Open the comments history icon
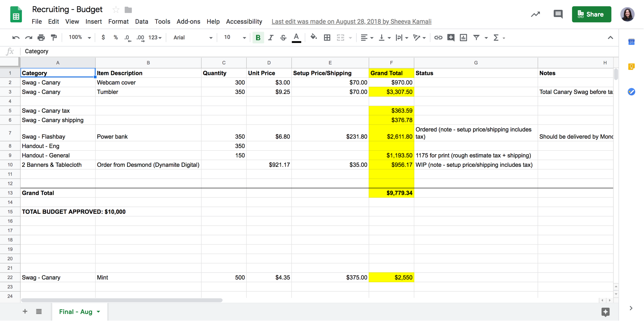The image size is (644, 322). point(558,14)
